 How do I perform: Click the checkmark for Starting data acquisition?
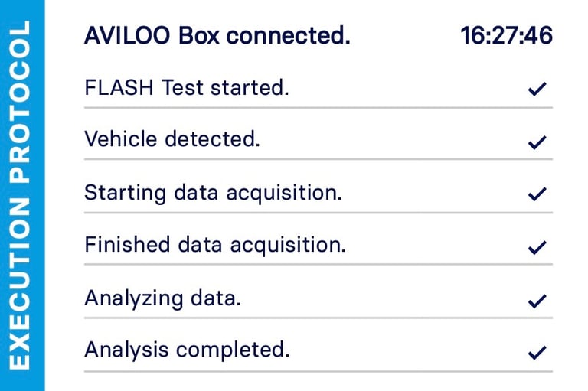[x=537, y=194]
